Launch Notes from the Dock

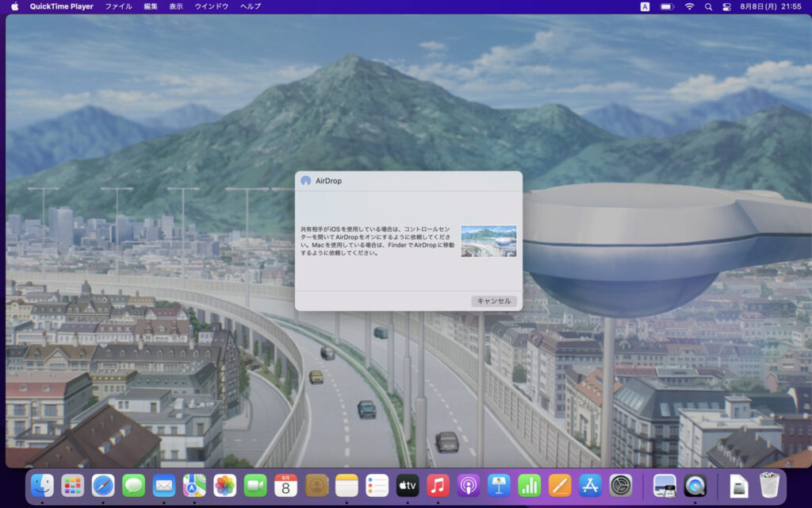tap(347, 486)
